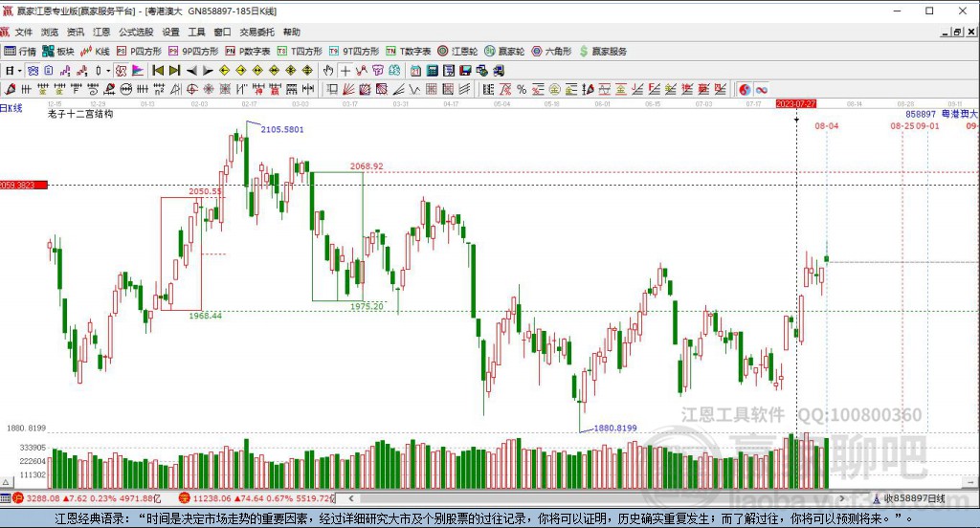
Task: Open the P数字表 table
Action: tap(248, 52)
